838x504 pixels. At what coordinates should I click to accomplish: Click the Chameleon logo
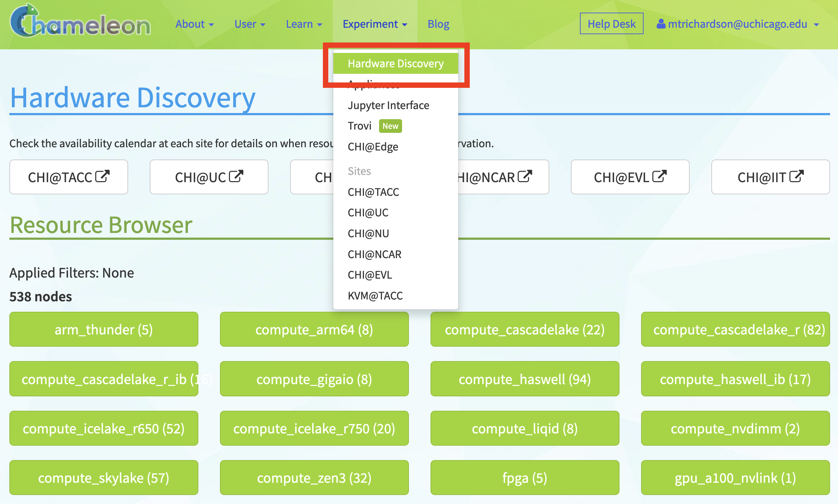(80, 21)
